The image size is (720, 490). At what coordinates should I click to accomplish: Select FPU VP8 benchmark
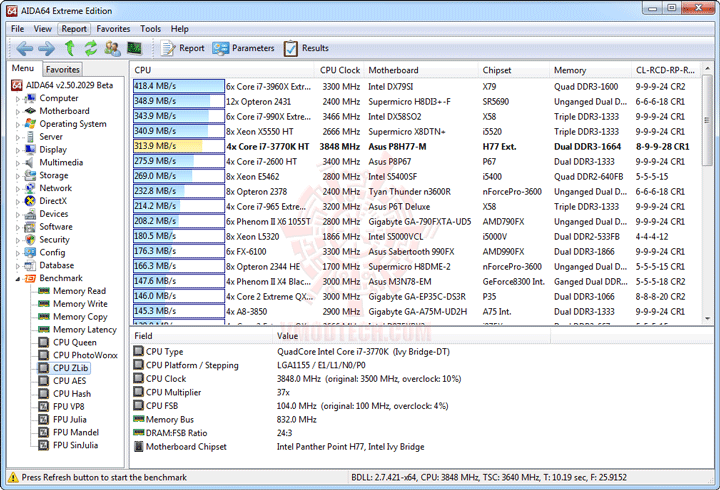click(x=68, y=406)
